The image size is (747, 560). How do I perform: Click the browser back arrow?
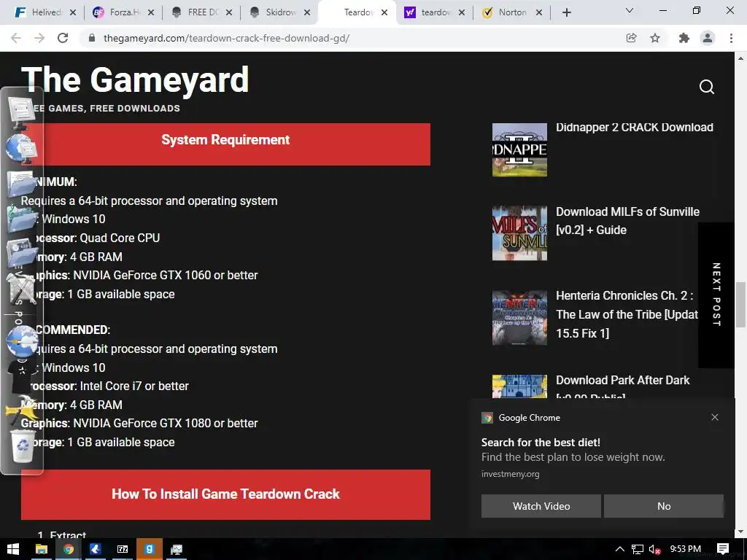(x=16, y=38)
